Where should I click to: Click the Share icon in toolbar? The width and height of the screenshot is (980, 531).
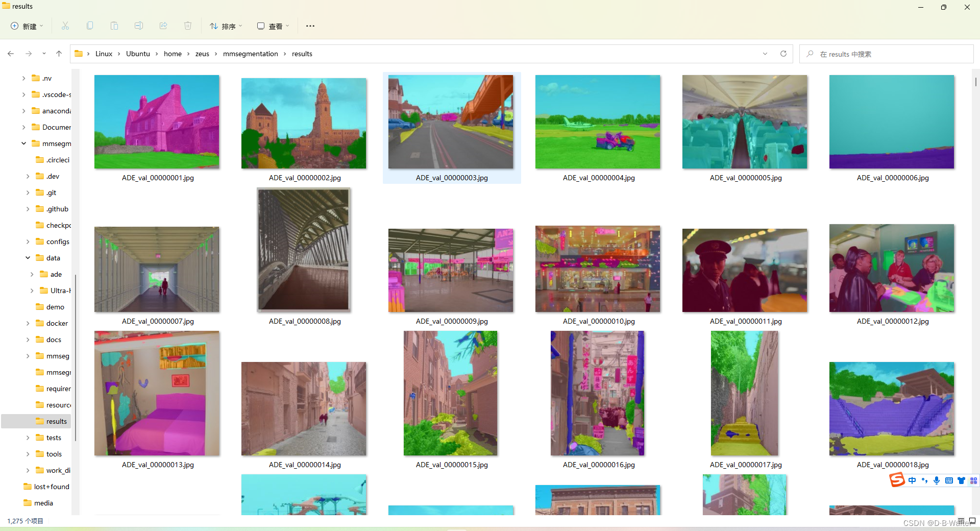click(163, 26)
